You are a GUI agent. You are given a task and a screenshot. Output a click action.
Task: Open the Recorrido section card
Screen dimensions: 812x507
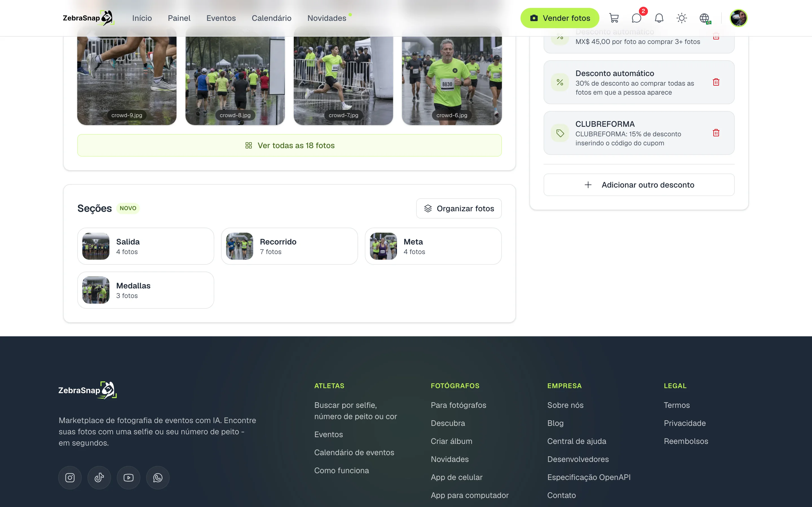click(289, 246)
